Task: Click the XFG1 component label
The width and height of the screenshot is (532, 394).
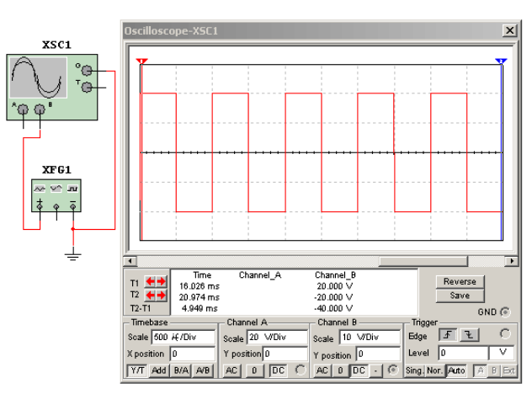Action: 56,170
